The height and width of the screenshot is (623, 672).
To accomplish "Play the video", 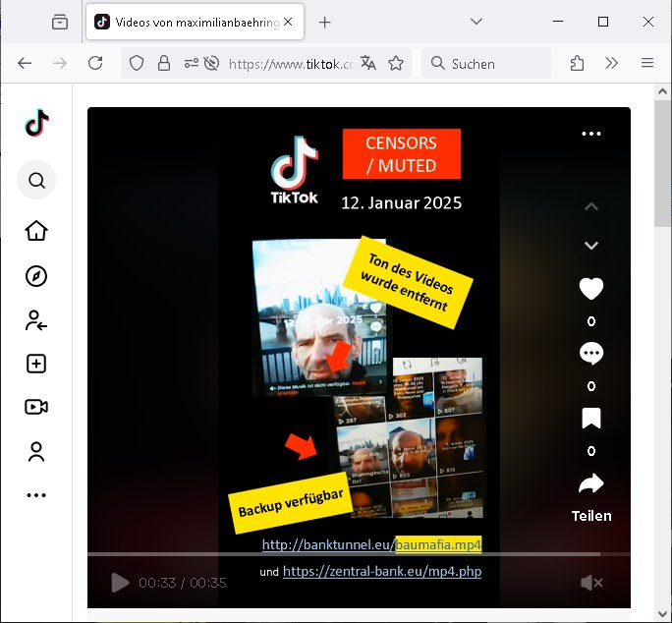I will click(120, 583).
